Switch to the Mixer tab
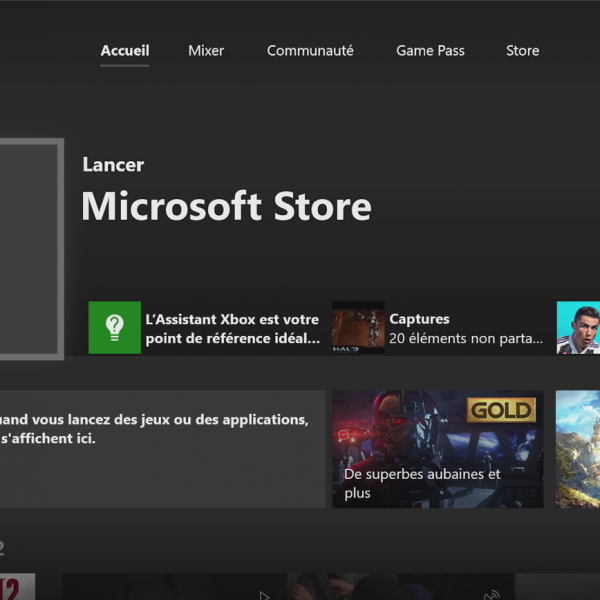 pyautogui.click(x=206, y=51)
